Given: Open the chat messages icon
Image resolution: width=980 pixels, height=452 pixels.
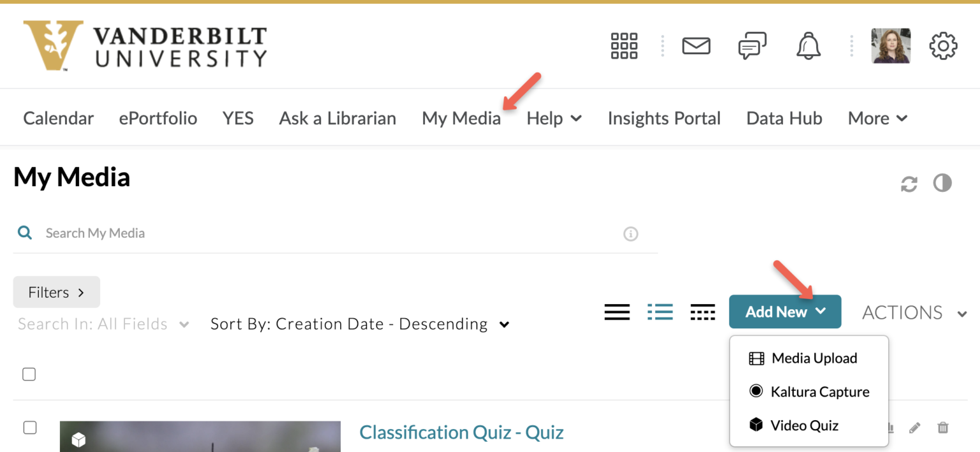Looking at the screenshot, I should [752, 45].
